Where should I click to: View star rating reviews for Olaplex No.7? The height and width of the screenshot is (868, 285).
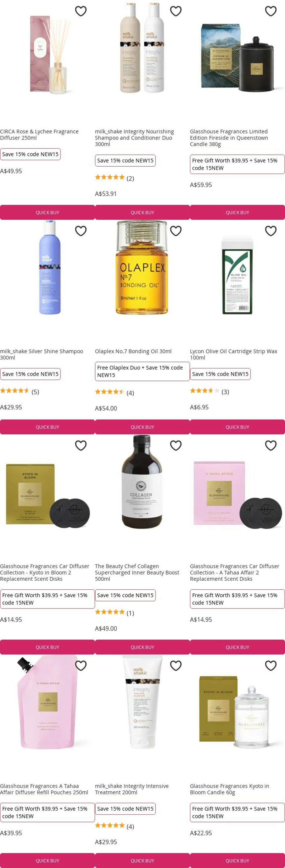coord(115,393)
